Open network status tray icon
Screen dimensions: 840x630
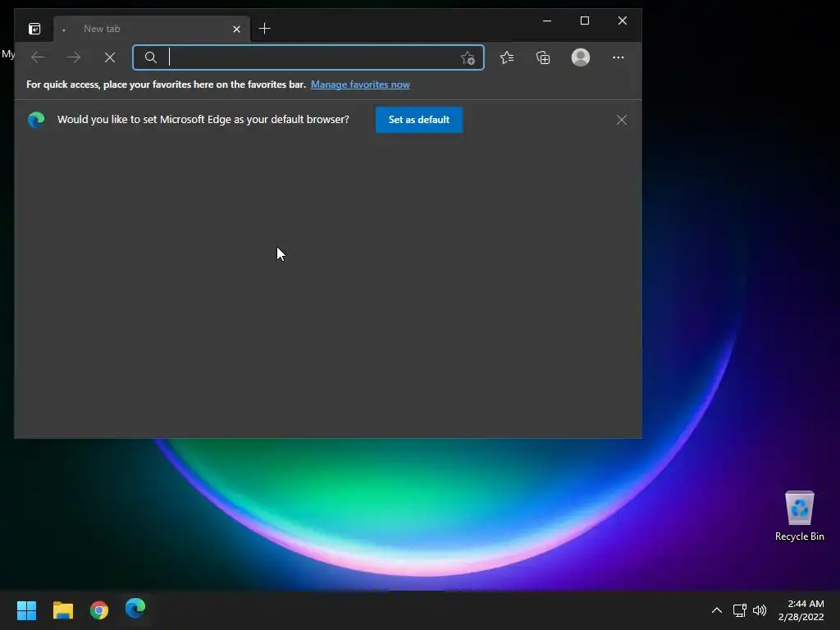coord(740,610)
